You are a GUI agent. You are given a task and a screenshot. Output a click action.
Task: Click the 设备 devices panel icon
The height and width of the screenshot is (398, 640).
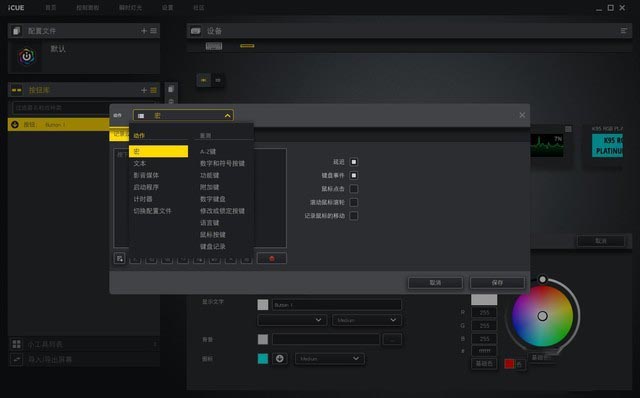(196, 31)
